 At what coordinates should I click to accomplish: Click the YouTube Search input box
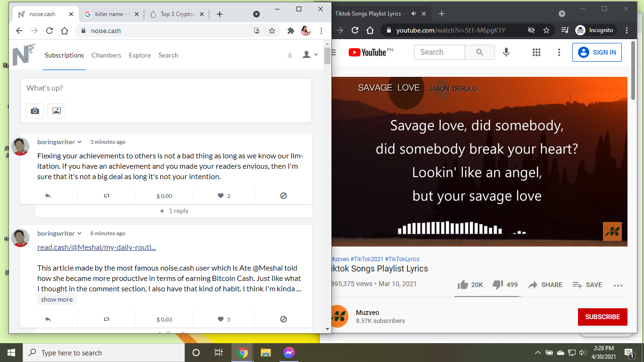[x=439, y=52]
